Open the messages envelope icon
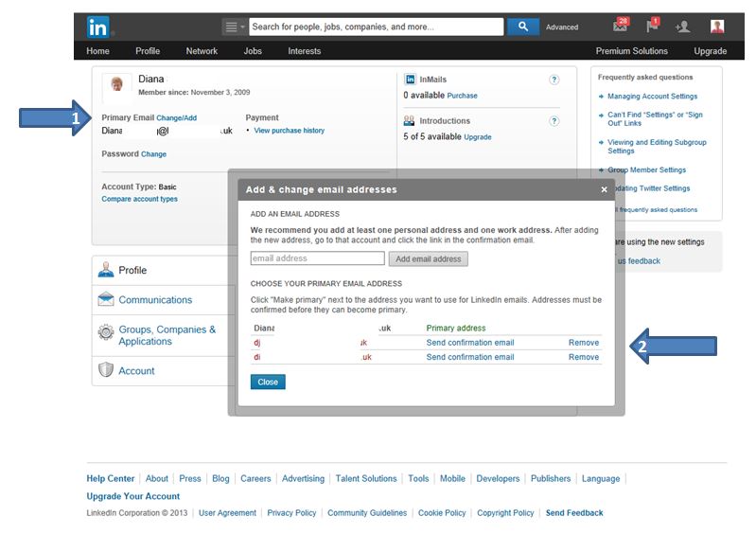 [621, 25]
